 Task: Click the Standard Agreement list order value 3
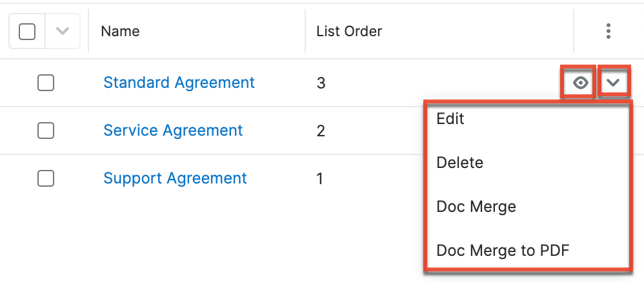tap(321, 83)
